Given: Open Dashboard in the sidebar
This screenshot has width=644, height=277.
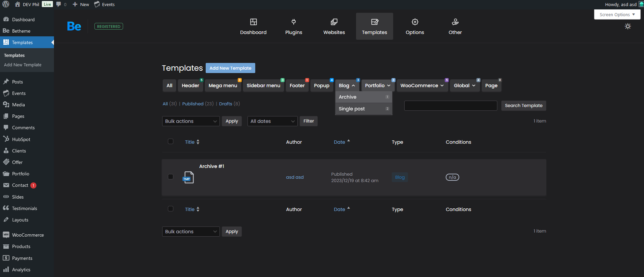Looking at the screenshot, I should click(x=27, y=20).
